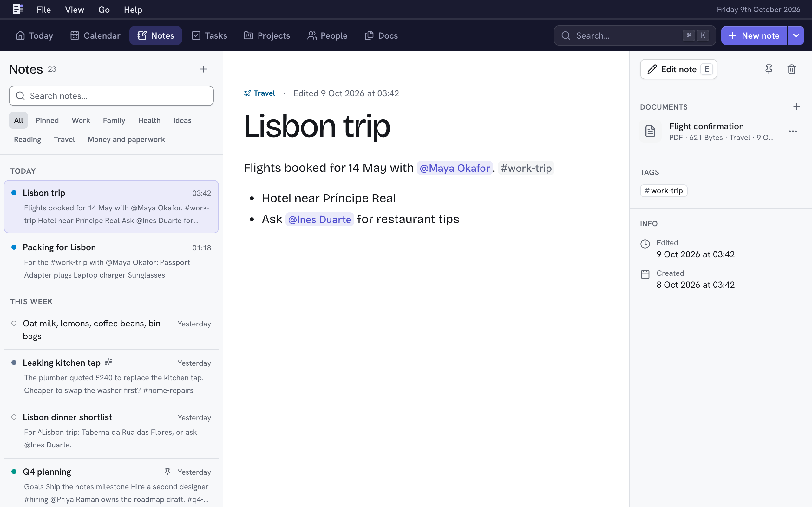
Task: Click the app logo icon
Action: point(17,9)
